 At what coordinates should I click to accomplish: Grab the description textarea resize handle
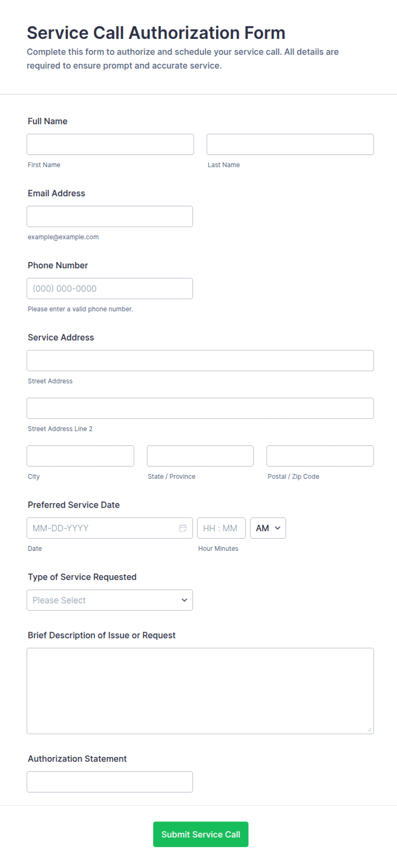coord(369,730)
